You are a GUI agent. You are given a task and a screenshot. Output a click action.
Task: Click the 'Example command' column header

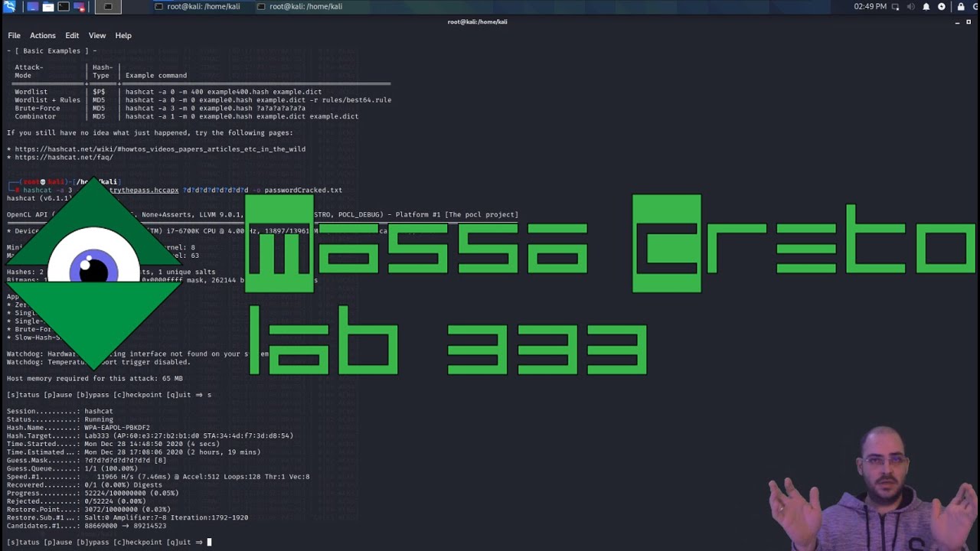(x=156, y=76)
